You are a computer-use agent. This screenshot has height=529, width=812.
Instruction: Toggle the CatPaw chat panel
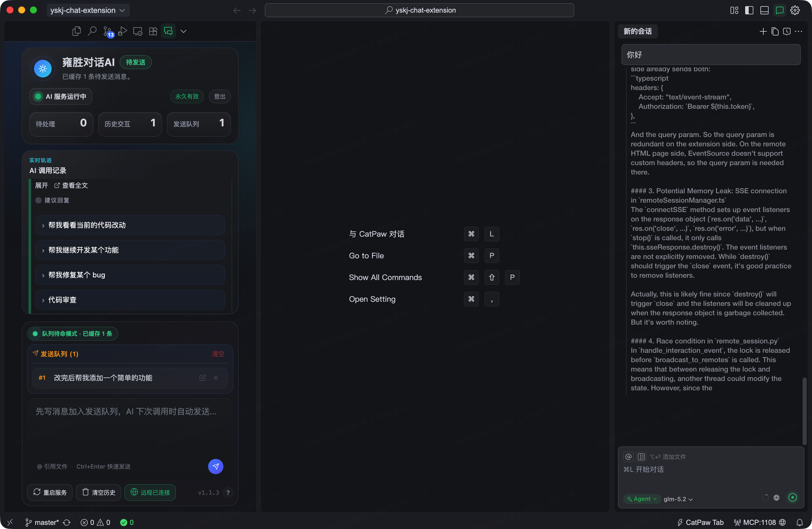tap(779, 10)
